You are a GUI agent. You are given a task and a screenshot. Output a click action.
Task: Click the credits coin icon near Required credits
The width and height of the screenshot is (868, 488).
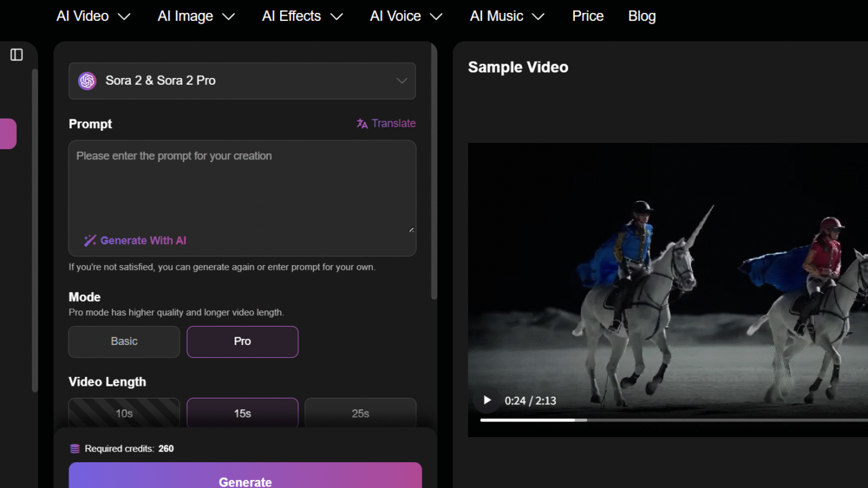click(73, 448)
